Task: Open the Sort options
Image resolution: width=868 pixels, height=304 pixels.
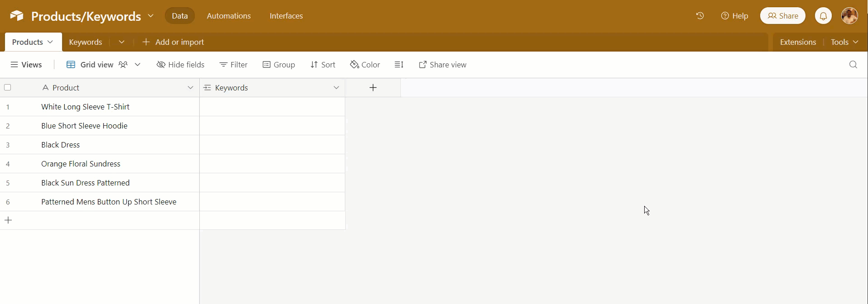Action: coord(323,65)
